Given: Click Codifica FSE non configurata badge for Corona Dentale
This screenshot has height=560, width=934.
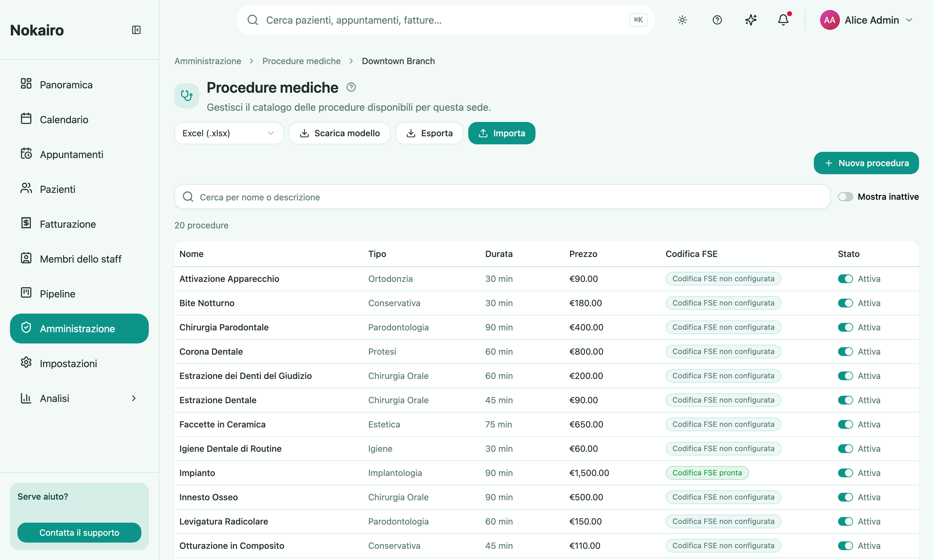Looking at the screenshot, I should click(723, 352).
